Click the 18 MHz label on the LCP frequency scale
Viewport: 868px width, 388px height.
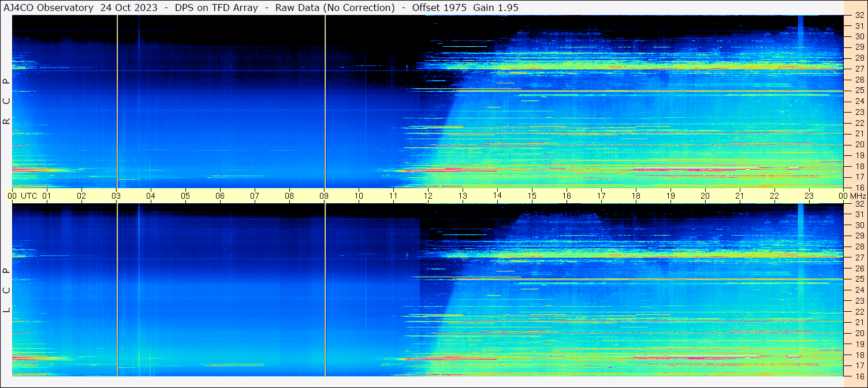859,355
